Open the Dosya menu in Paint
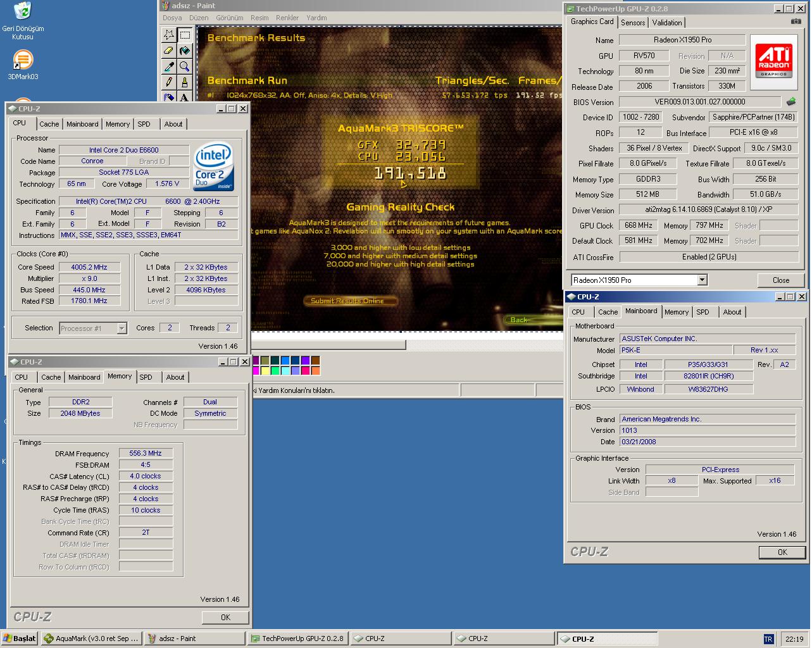812x648 pixels. pyautogui.click(x=172, y=18)
